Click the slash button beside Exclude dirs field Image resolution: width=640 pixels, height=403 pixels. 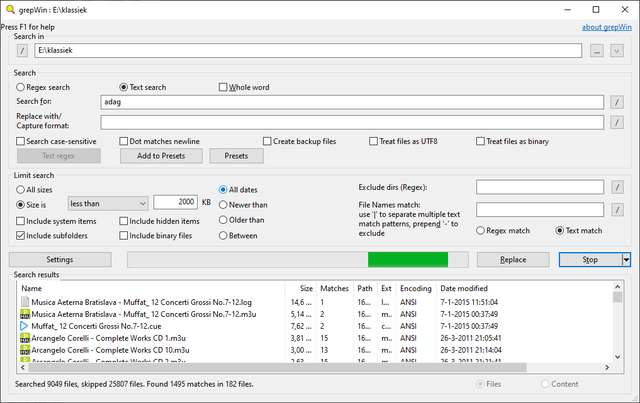click(x=617, y=187)
